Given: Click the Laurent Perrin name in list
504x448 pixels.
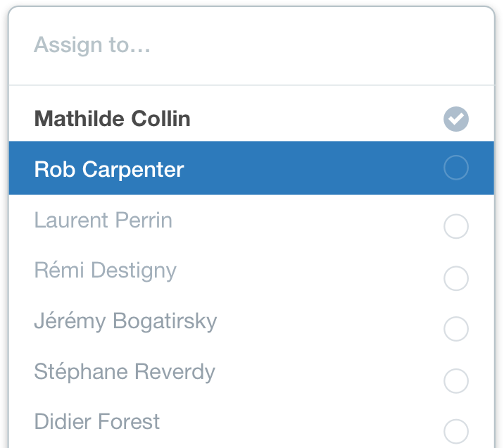Looking at the screenshot, I should (x=103, y=220).
